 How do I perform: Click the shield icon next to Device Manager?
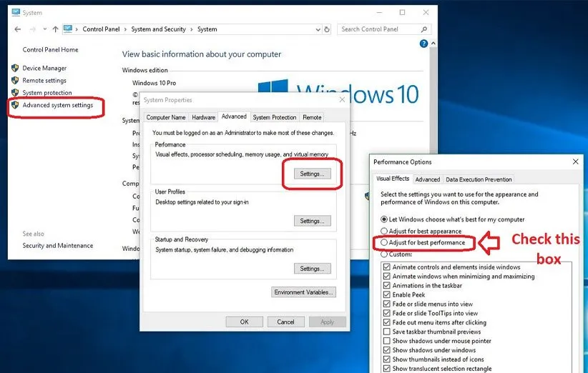point(15,68)
